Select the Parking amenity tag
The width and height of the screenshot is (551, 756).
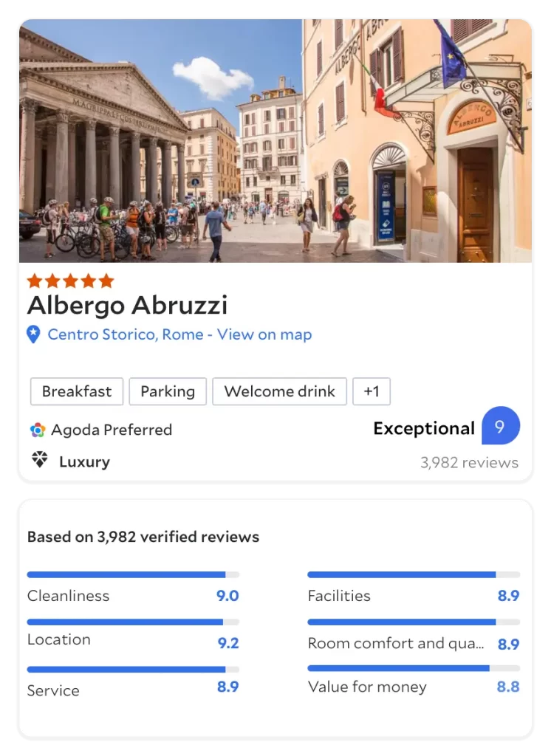[168, 391]
